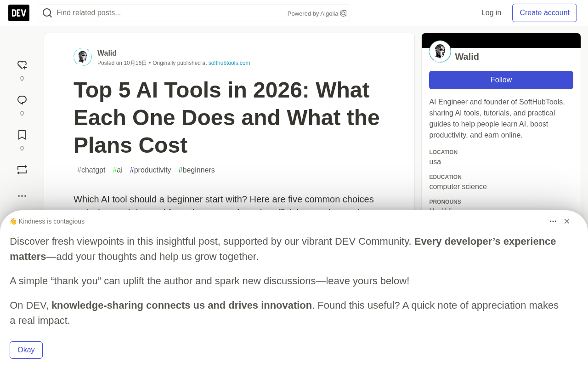Open the softhubtools.com original source link
588x368 pixels.
point(229,63)
